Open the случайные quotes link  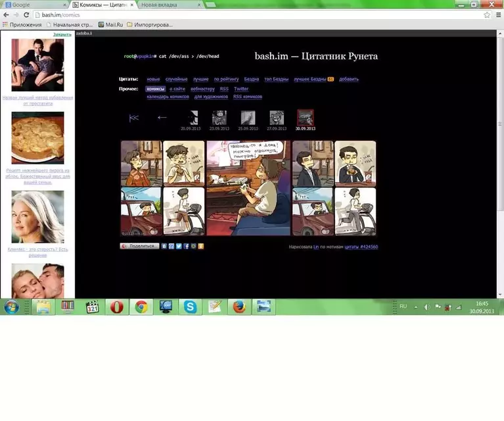point(177,79)
